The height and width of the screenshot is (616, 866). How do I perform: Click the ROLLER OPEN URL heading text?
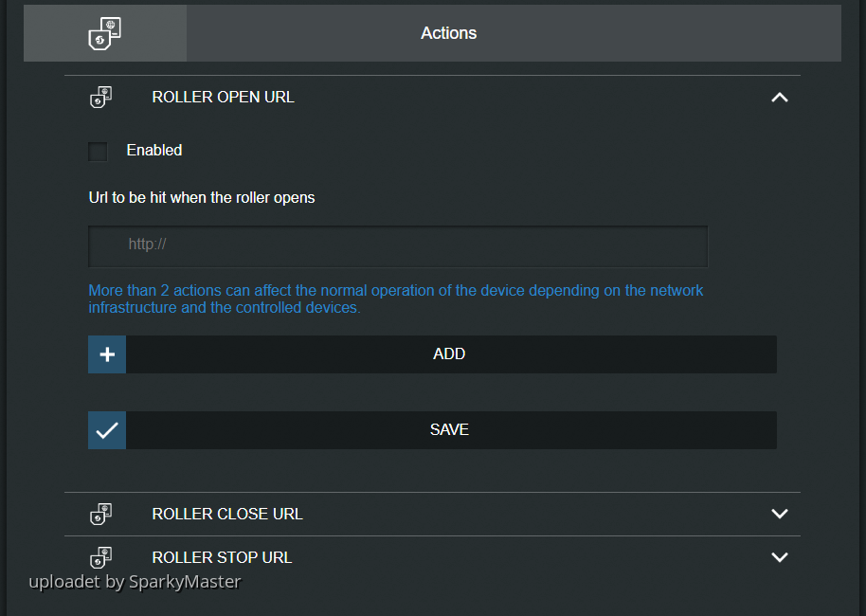tap(223, 97)
